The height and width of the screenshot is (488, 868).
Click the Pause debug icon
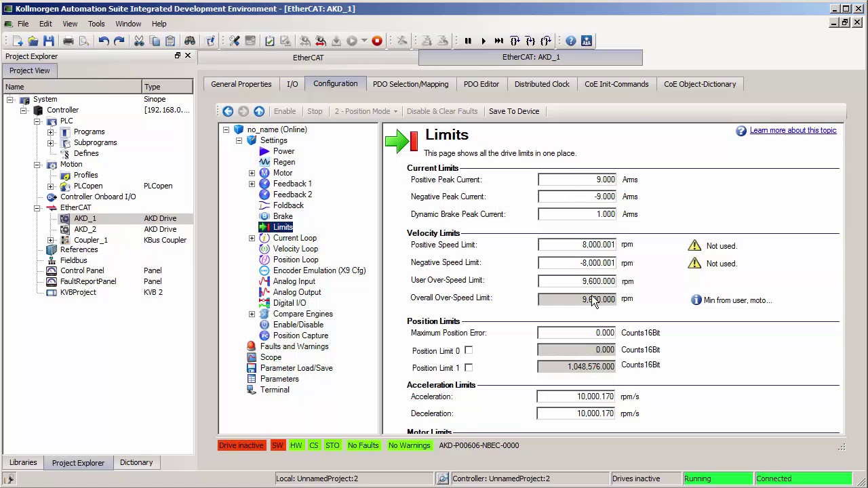[x=468, y=41]
